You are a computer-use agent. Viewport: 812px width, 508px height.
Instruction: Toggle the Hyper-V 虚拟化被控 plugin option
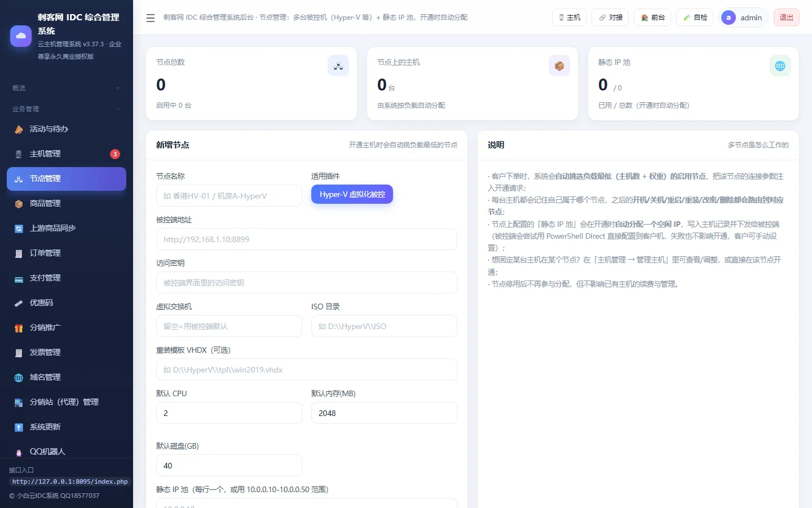pos(352,195)
